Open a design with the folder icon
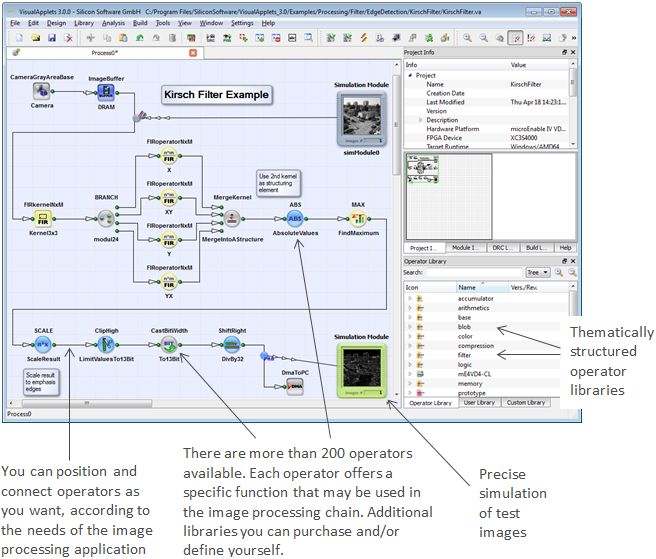 click(36, 38)
